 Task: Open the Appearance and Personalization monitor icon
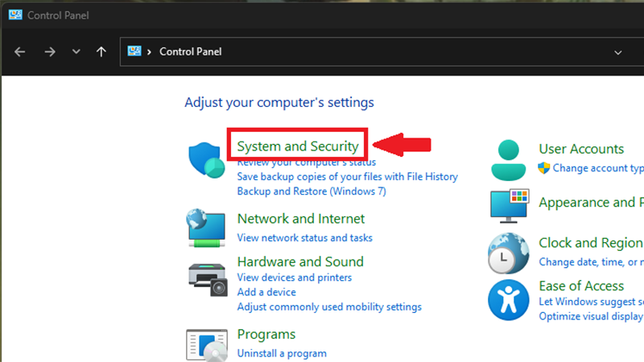(509, 205)
